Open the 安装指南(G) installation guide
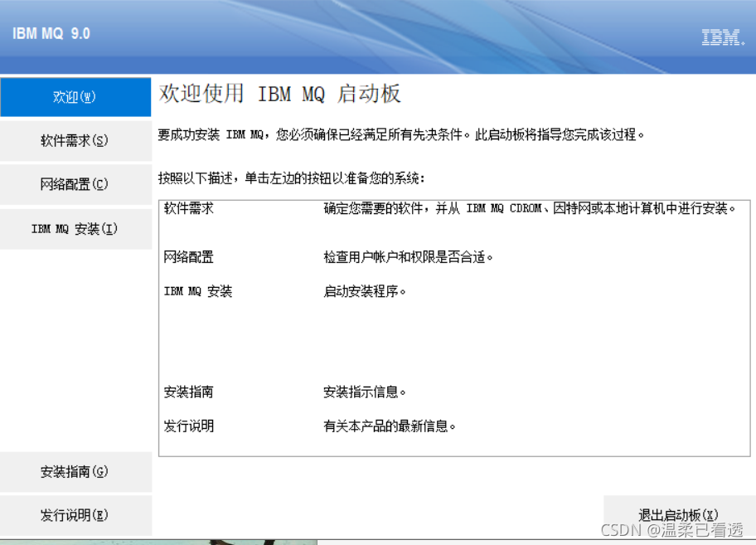 click(x=75, y=472)
